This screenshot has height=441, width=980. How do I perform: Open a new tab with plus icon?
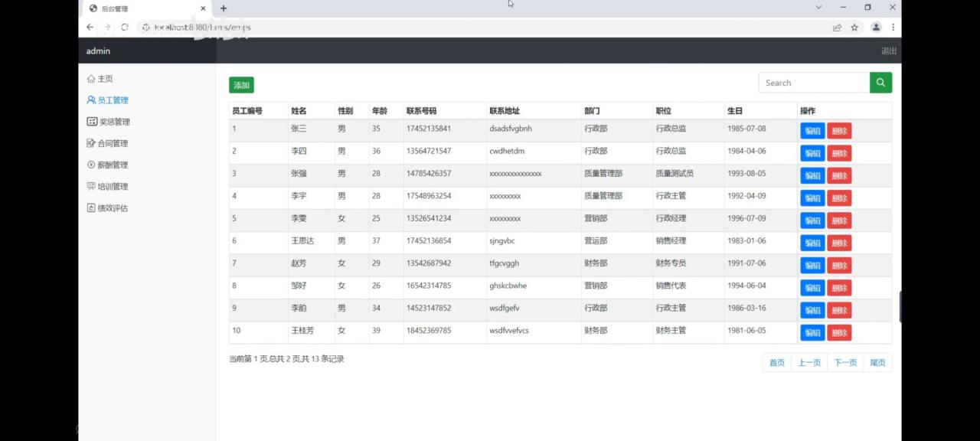[x=224, y=8]
